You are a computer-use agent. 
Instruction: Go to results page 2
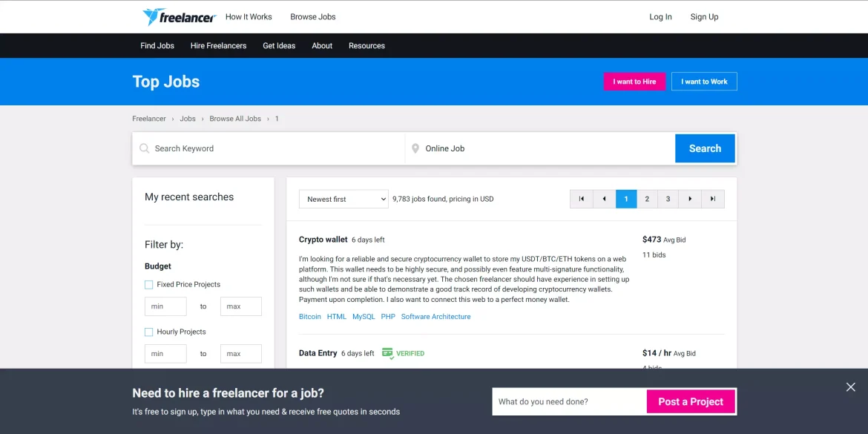point(647,199)
